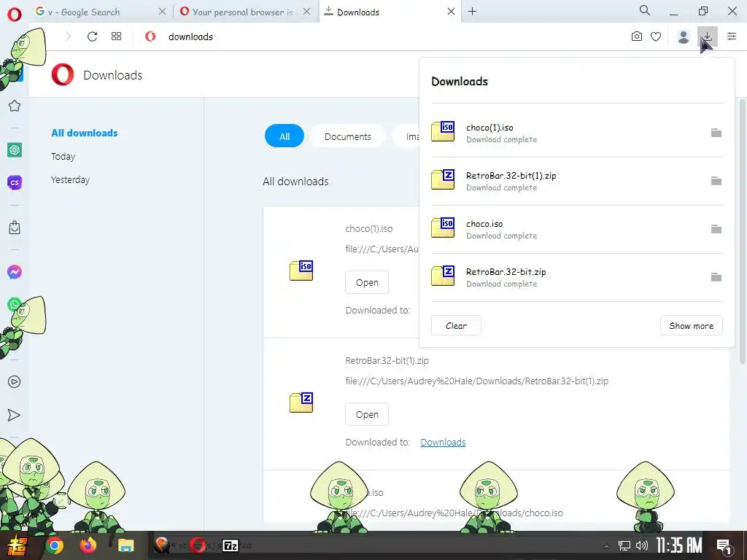
Task: Show Yesterday's downloads
Action: pyautogui.click(x=70, y=179)
